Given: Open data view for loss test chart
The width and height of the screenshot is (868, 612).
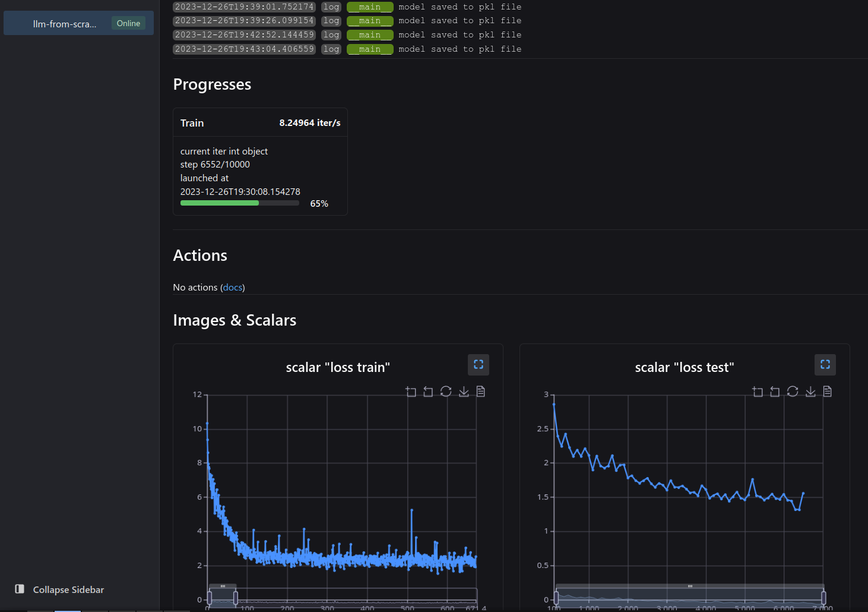Looking at the screenshot, I should (828, 392).
